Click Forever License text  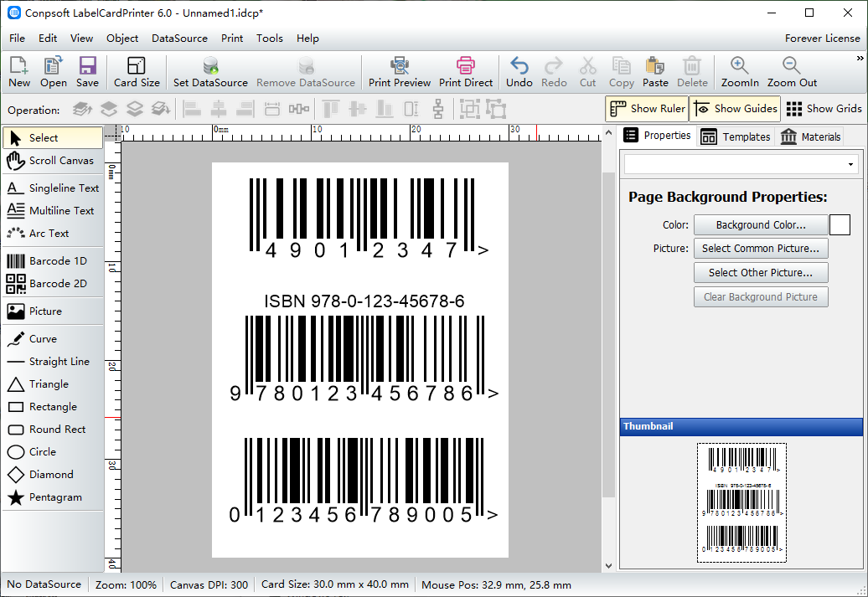(x=822, y=39)
